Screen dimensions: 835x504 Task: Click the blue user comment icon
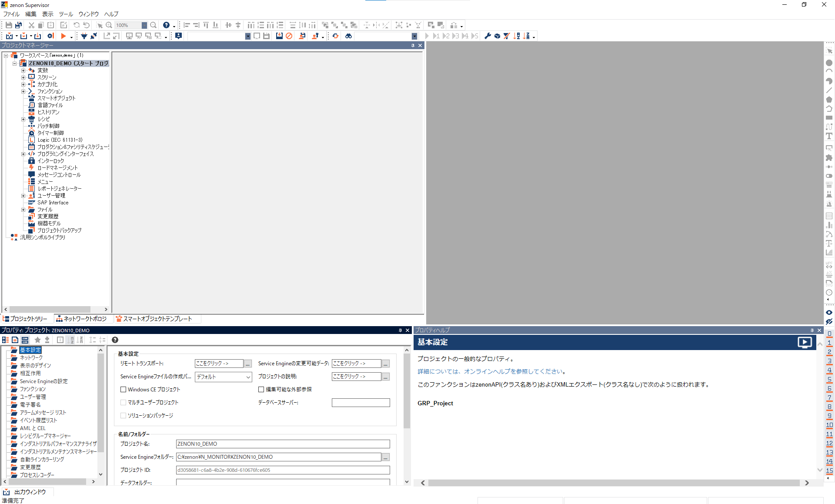(x=178, y=36)
